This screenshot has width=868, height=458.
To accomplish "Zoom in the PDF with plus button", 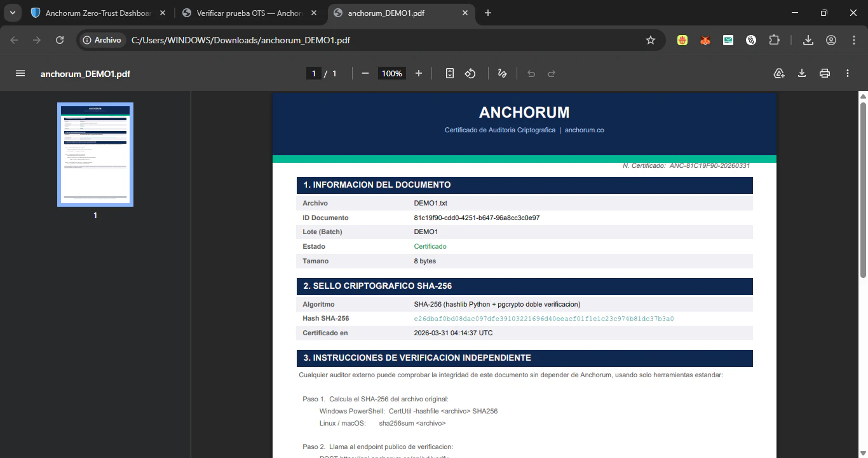I will 419,73.
